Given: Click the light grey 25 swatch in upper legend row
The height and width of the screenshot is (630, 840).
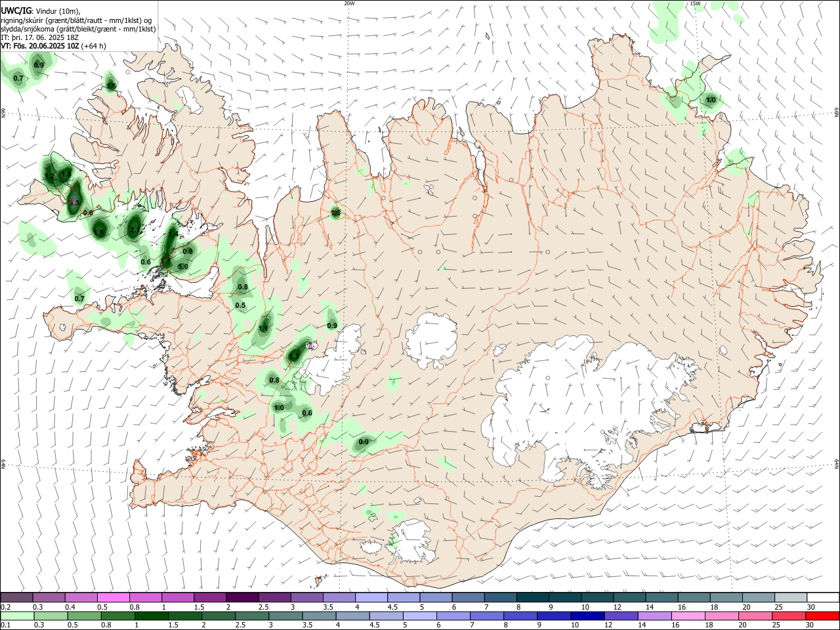Looking at the screenshot, I should click(x=790, y=597).
